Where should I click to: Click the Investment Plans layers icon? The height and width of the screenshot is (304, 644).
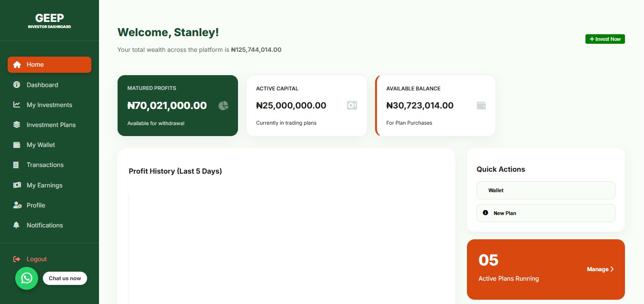point(17,125)
